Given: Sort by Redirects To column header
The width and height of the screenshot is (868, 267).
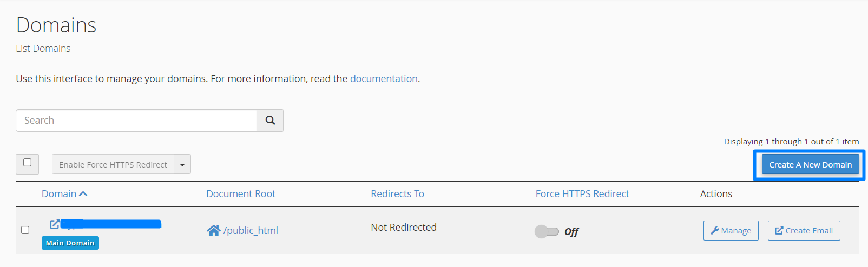Looking at the screenshot, I should pyautogui.click(x=397, y=194).
